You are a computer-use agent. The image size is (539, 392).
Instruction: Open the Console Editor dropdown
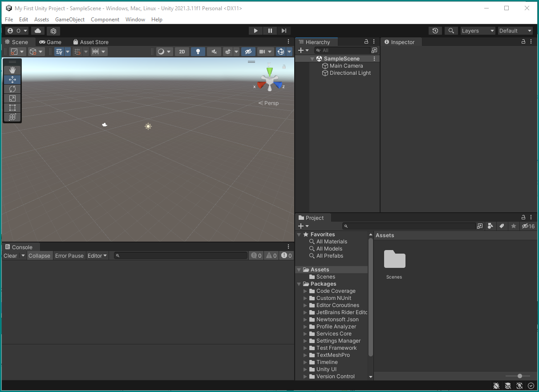point(97,256)
